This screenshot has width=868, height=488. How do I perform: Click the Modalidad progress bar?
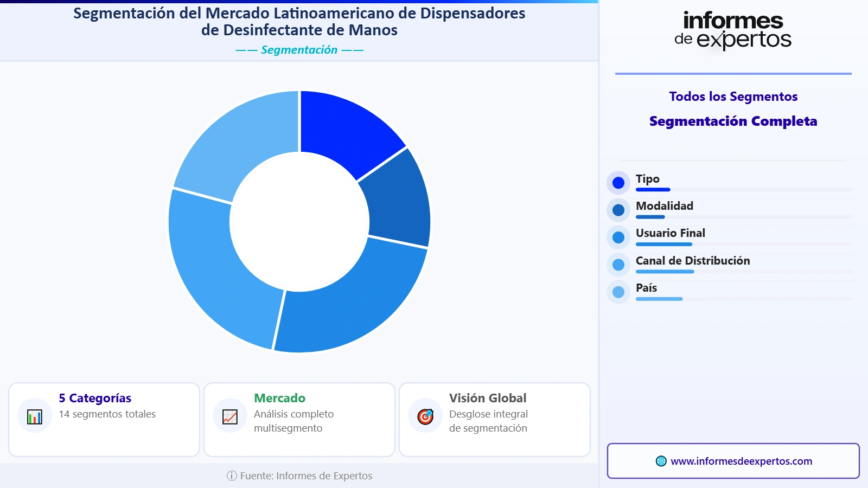[x=744, y=217]
